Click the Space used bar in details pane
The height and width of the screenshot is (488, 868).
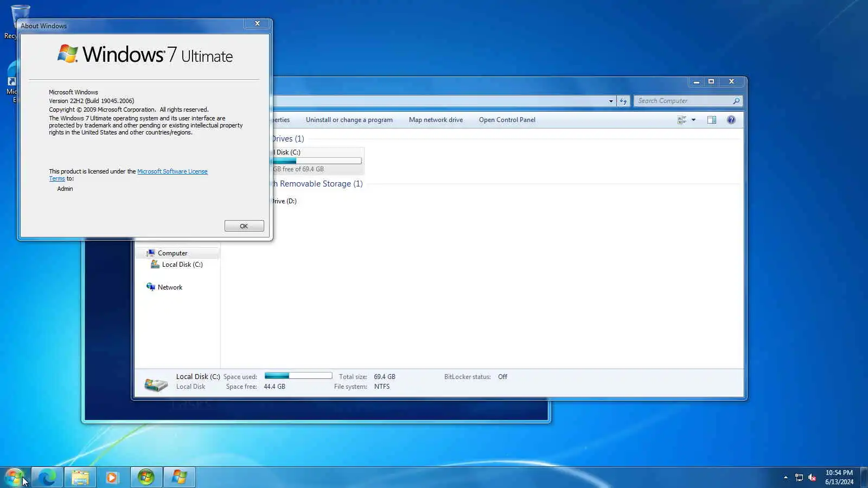[298, 376]
